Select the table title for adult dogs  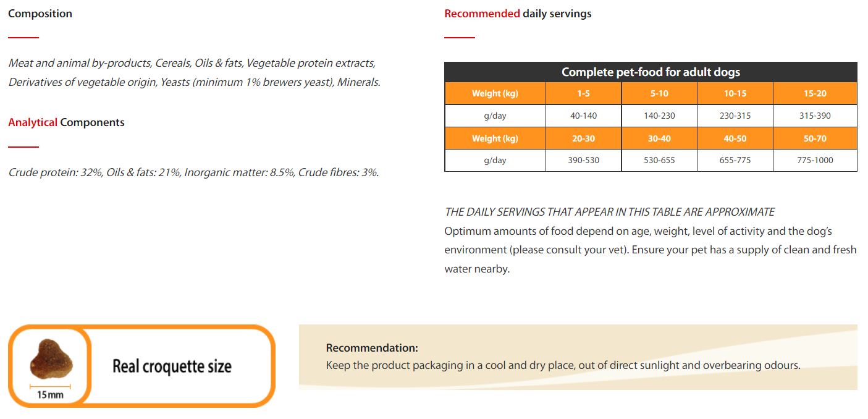pos(651,72)
